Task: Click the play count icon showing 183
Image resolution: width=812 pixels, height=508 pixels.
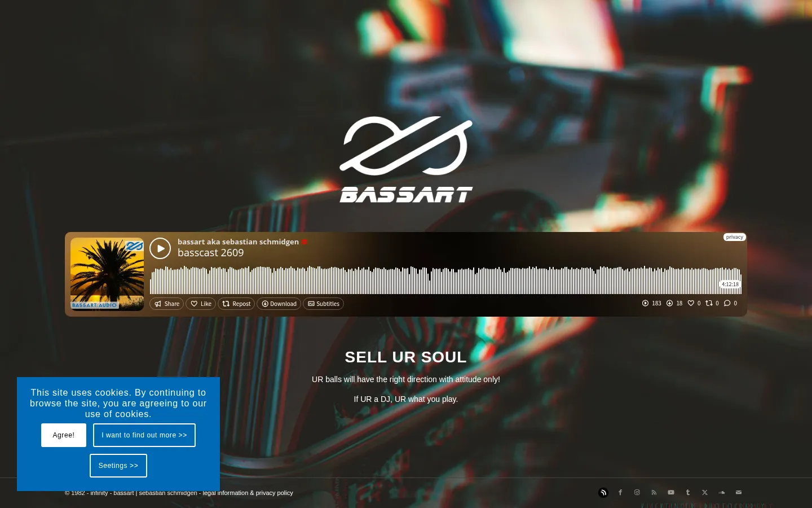Action: [645, 303]
